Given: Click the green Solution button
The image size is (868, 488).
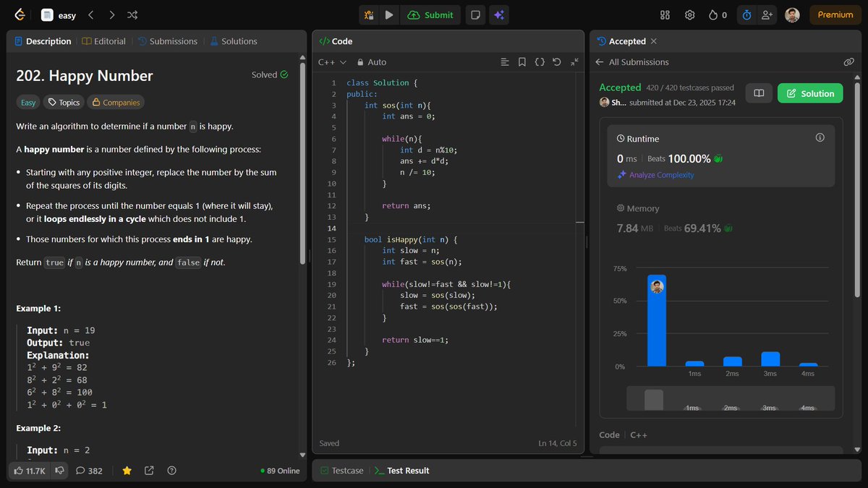Looking at the screenshot, I should point(810,93).
